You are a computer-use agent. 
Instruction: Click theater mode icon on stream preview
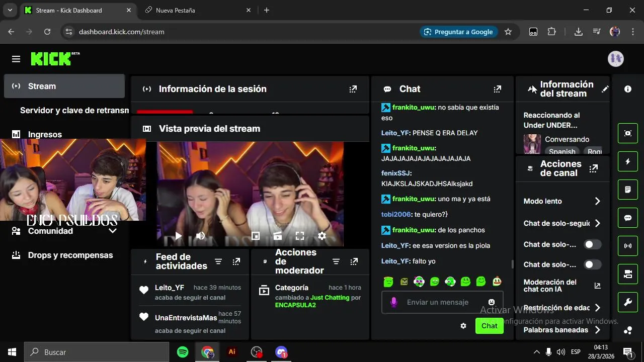click(x=278, y=236)
